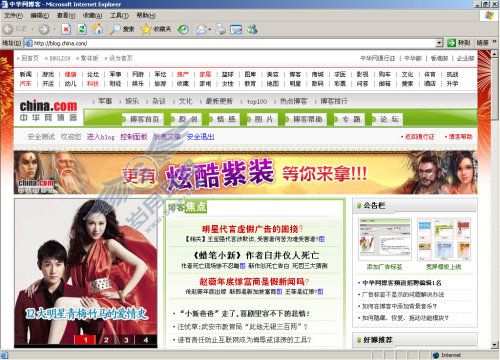Click the Print toolbar icon

click(220, 30)
